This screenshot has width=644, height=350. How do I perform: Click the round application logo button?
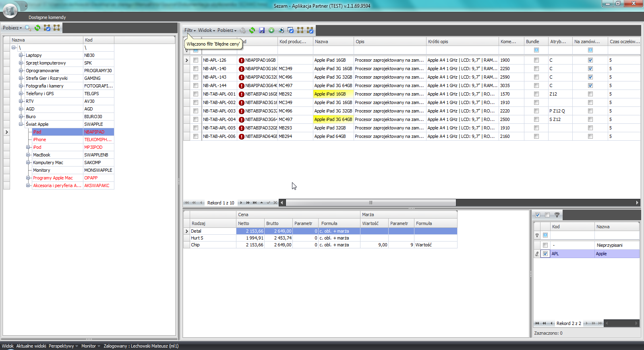tap(10, 10)
